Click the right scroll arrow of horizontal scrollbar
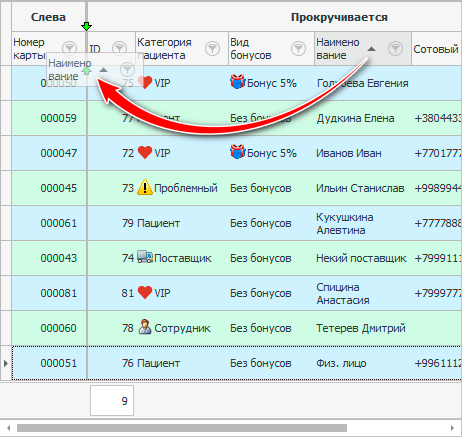 click(452, 428)
